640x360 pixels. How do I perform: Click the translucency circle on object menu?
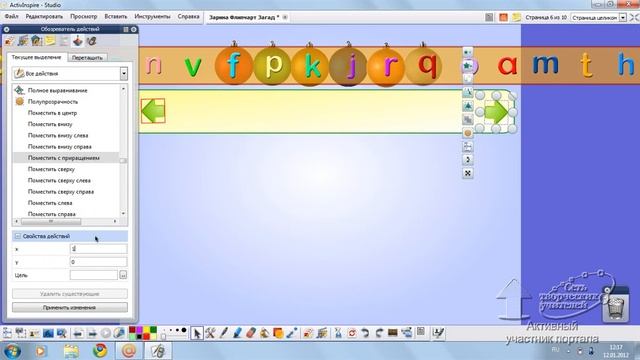pyautogui.click(x=468, y=133)
